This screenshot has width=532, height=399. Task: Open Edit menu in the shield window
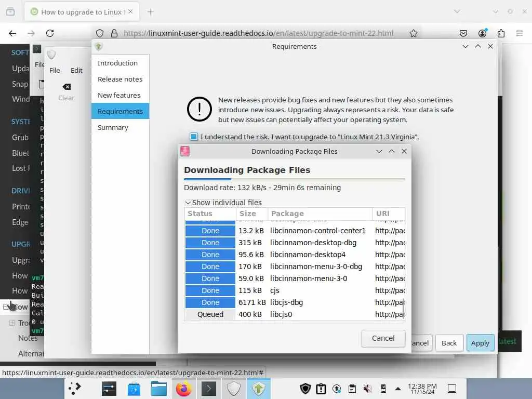coord(76,70)
